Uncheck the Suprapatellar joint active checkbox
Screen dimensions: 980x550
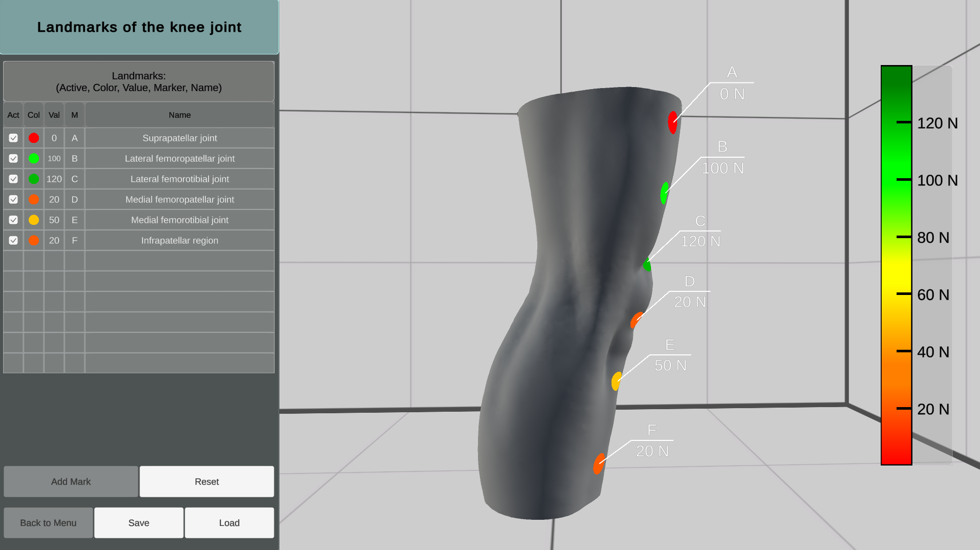pos(13,138)
